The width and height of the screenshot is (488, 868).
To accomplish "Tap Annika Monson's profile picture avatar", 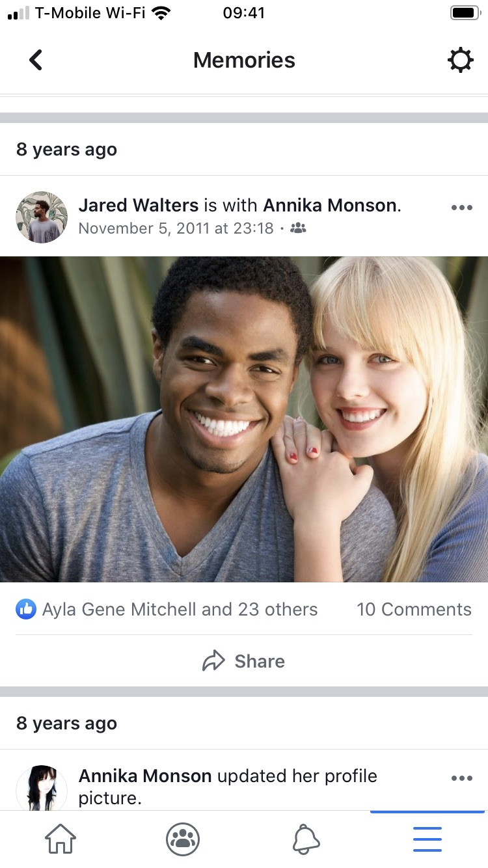I will (x=42, y=788).
